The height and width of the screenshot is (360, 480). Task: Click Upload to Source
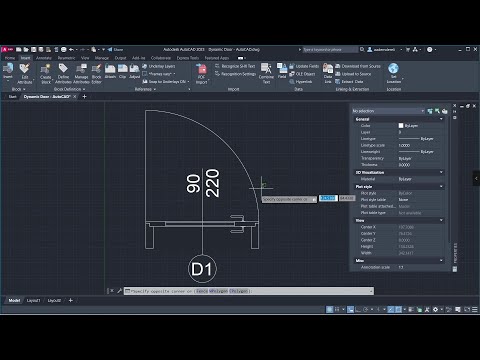click(353, 74)
